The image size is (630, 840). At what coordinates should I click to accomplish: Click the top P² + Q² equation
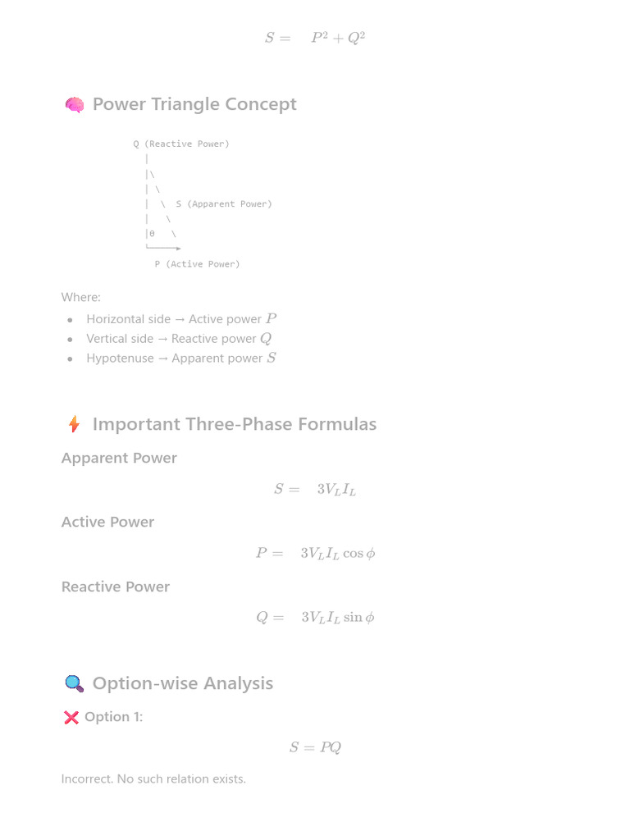315,38
